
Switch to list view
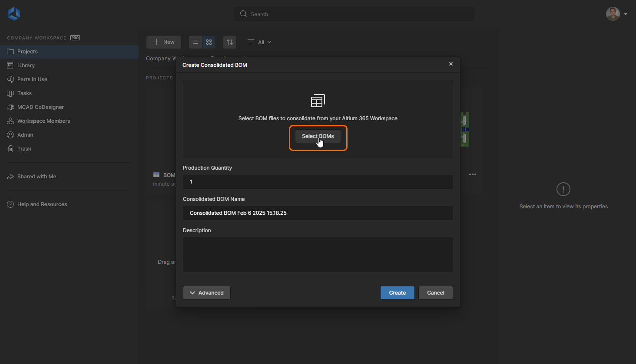pyautogui.click(x=195, y=42)
